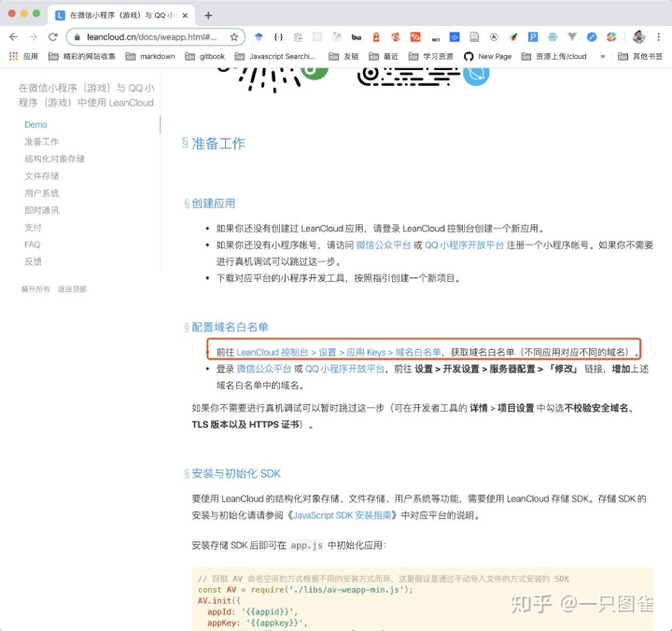Jump to 即时通讯 in the sidebar
Image resolution: width=672 pixels, height=631 pixels.
[x=42, y=210]
